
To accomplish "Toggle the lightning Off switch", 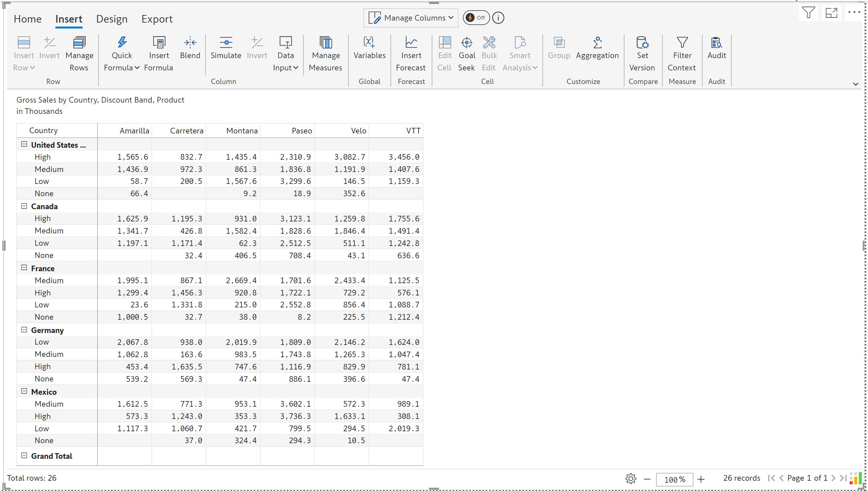I will (x=476, y=18).
